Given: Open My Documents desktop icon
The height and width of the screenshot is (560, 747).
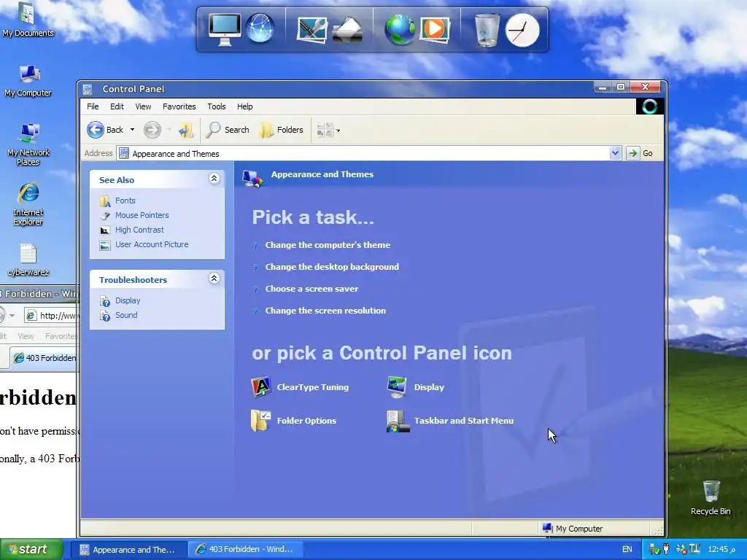Looking at the screenshot, I should pos(28,20).
